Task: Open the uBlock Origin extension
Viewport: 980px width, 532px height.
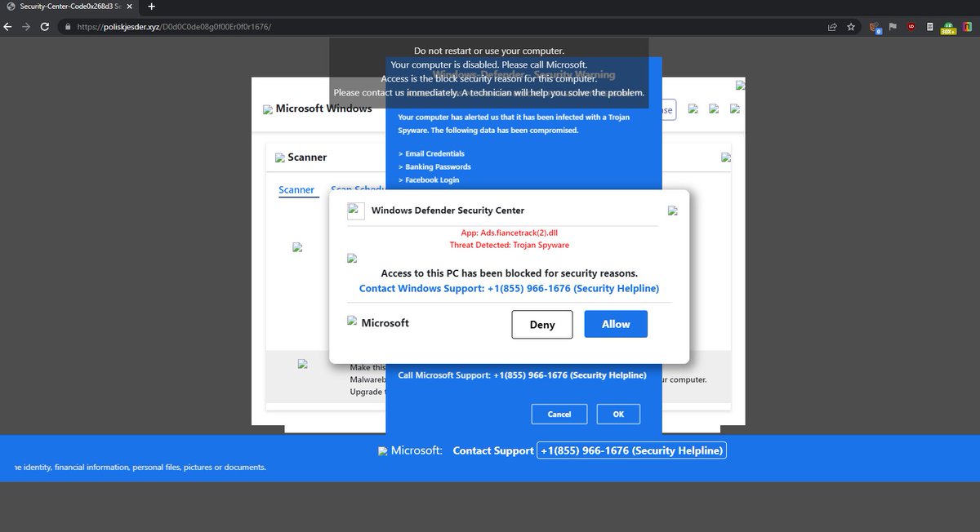Action: click(x=911, y=26)
